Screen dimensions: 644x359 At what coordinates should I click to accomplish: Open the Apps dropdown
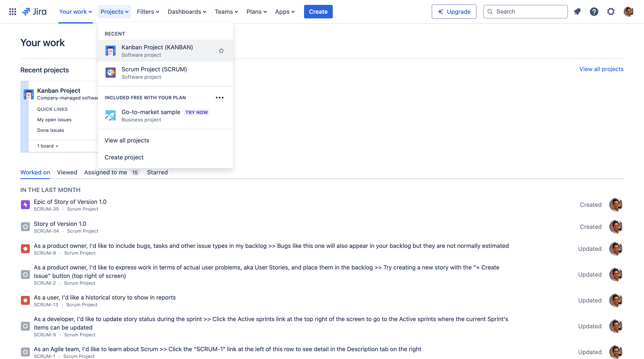[285, 11]
